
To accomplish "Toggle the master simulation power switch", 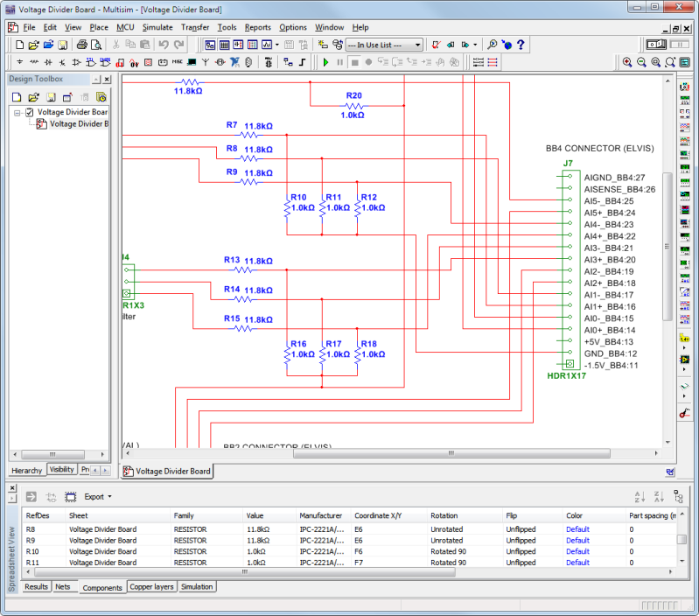I will pos(657,45).
